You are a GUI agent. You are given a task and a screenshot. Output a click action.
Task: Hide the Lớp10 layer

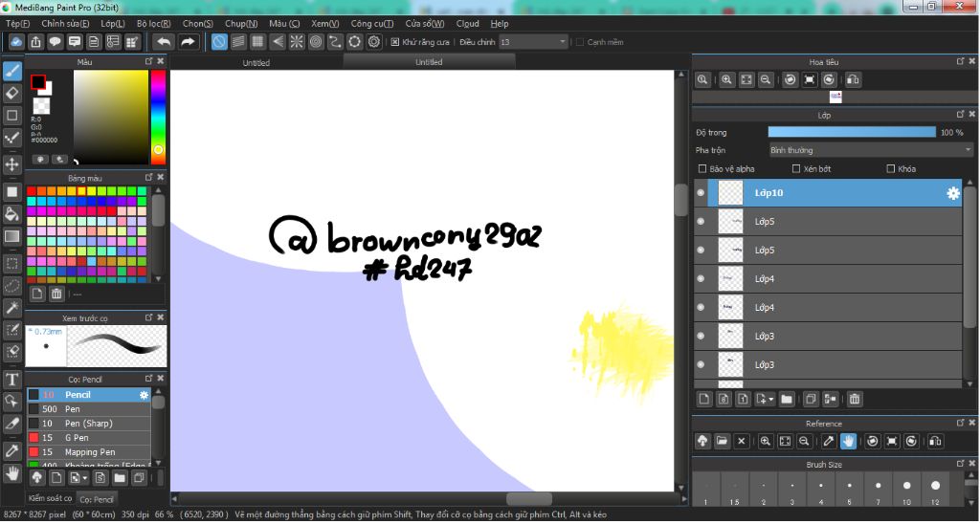click(701, 193)
